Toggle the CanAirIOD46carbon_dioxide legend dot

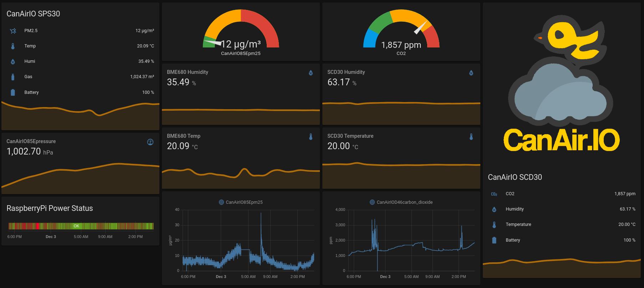372,202
